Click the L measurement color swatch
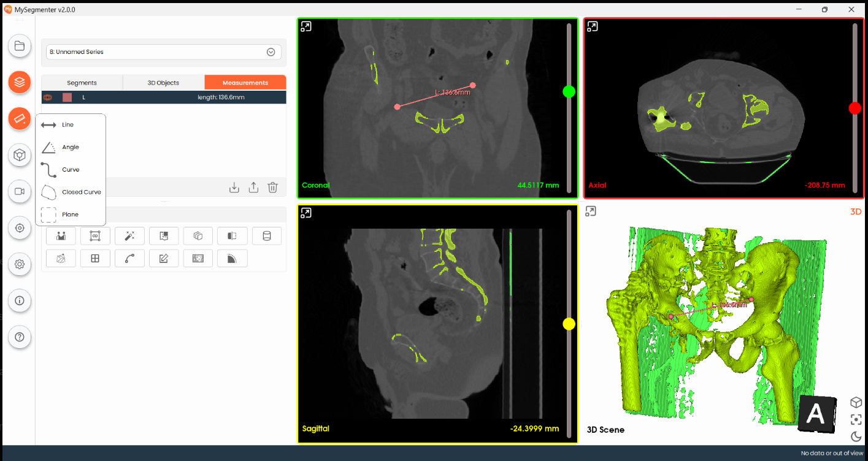The width and height of the screenshot is (868, 461). [x=67, y=97]
